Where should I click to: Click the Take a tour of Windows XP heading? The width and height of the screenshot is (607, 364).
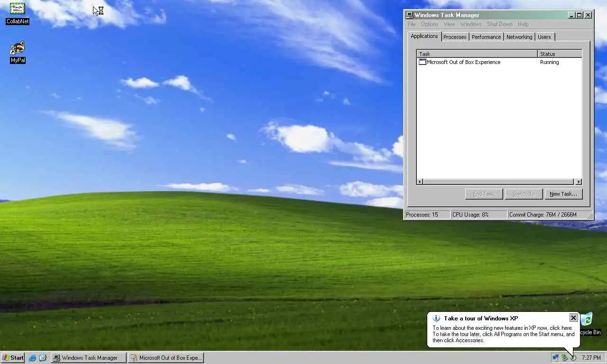click(481, 318)
